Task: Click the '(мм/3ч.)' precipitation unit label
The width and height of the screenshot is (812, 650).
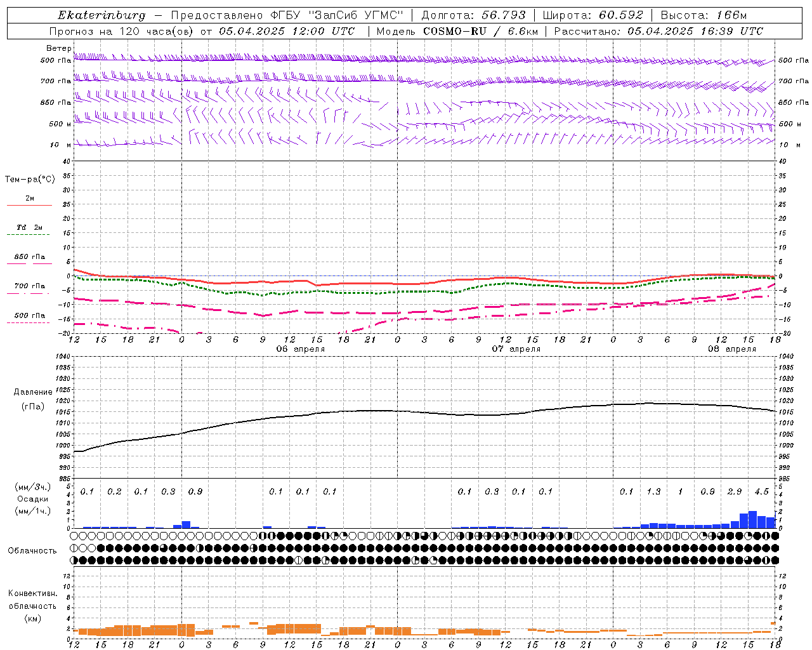Action: click(x=32, y=487)
